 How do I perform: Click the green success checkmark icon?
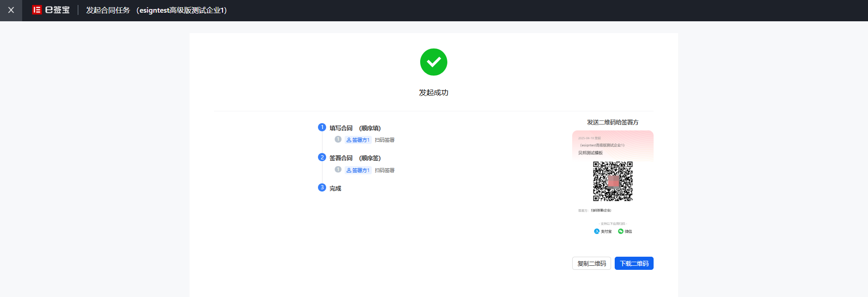coord(433,62)
